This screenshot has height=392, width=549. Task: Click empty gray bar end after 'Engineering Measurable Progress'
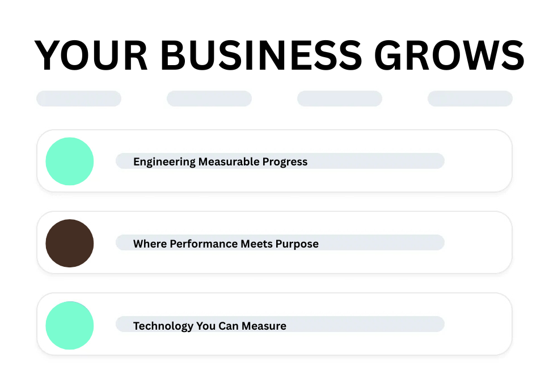click(386, 161)
